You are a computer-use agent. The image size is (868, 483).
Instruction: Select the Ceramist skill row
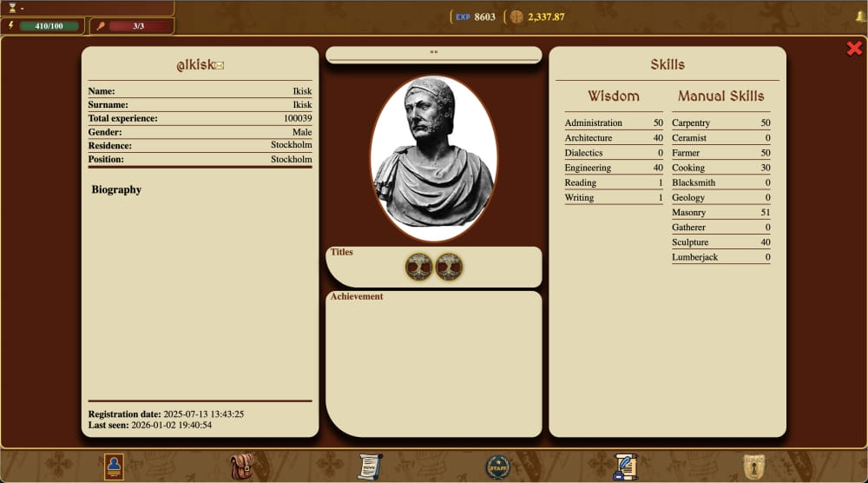click(720, 137)
